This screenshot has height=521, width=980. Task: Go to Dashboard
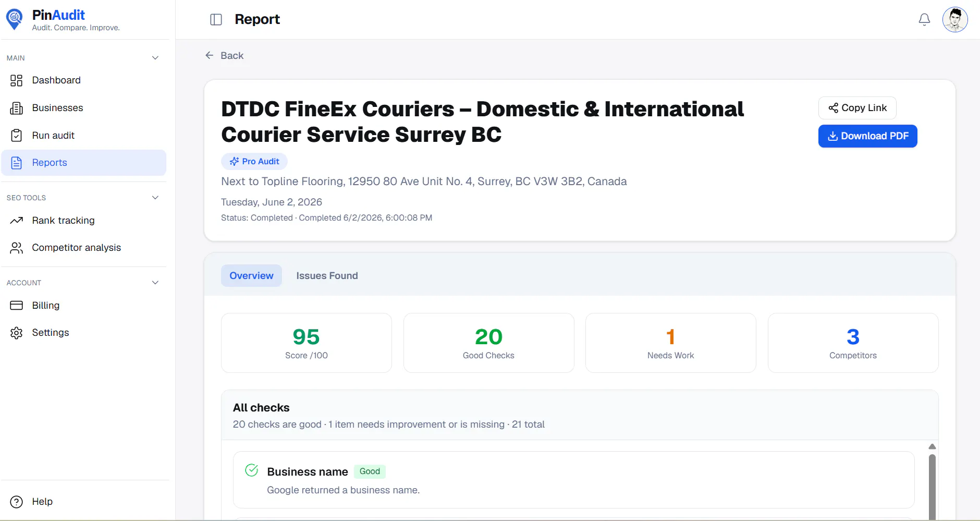[84, 80]
